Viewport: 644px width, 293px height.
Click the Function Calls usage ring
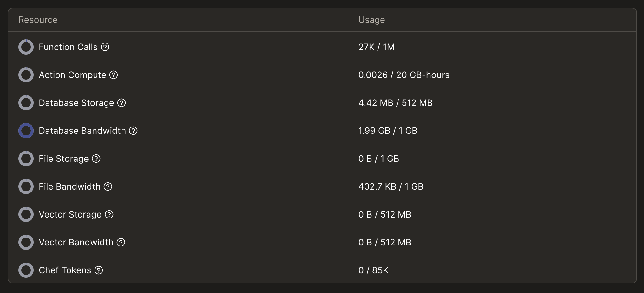click(x=26, y=47)
